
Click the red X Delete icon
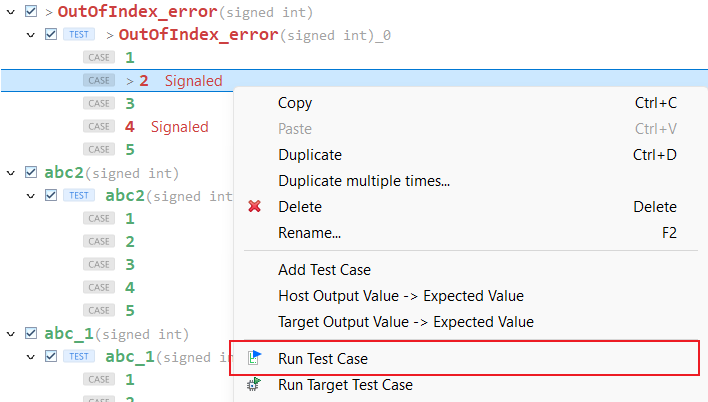coord(255,206)
